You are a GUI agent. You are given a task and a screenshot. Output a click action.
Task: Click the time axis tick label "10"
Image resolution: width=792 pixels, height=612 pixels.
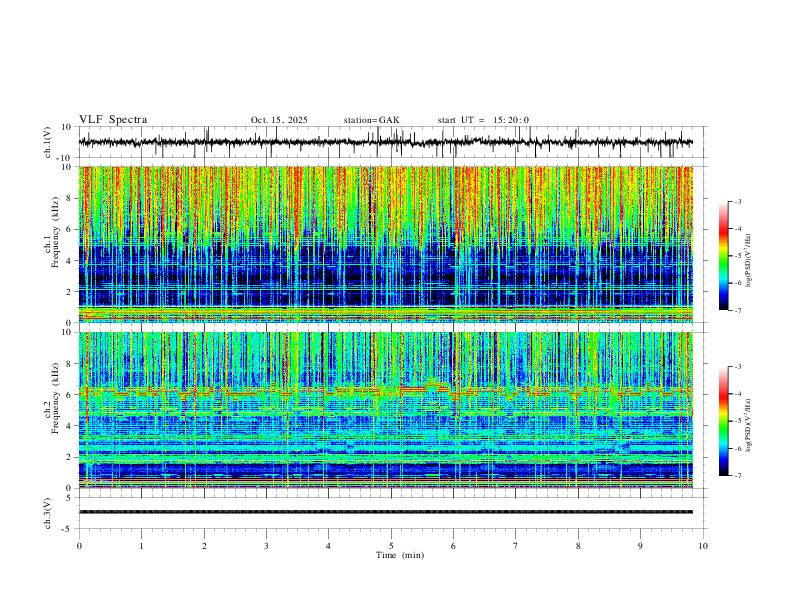click(x=703, y=546)
